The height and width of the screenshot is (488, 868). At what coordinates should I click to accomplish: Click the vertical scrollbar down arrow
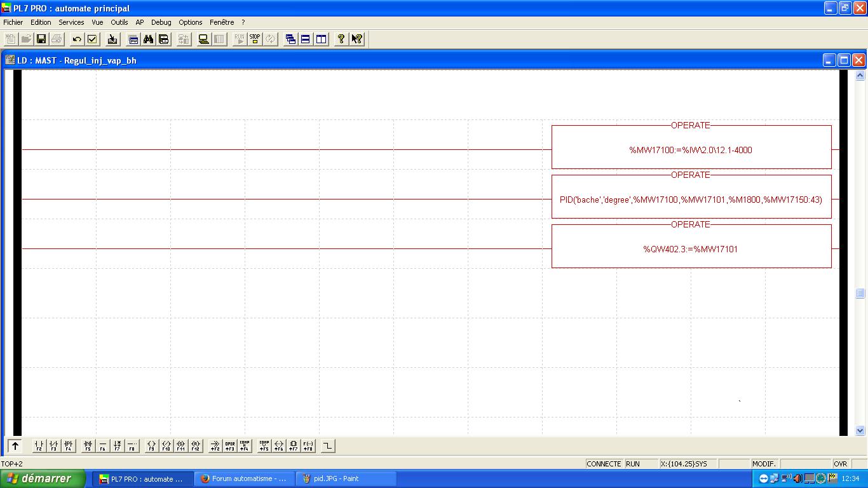click(x=860, y=430)
